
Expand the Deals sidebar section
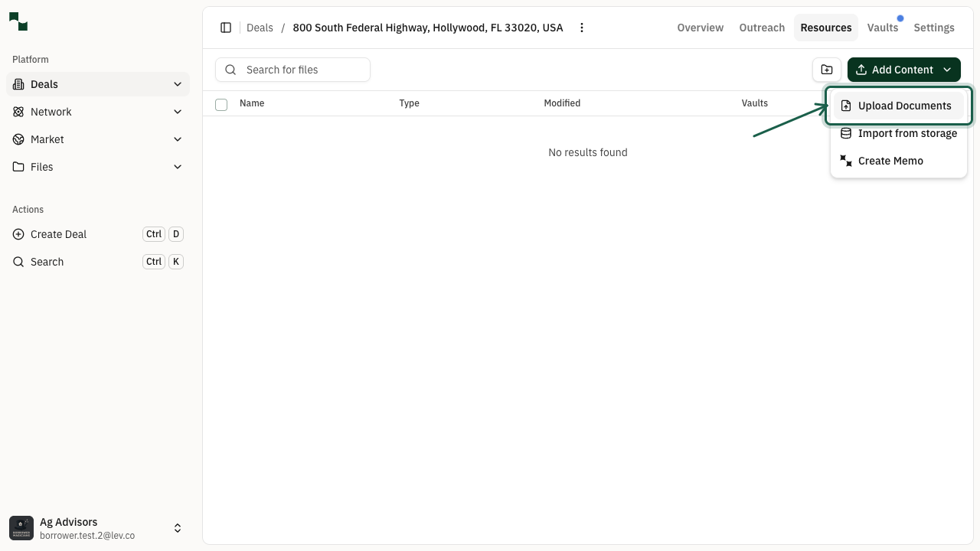click(x=178, y=84)
